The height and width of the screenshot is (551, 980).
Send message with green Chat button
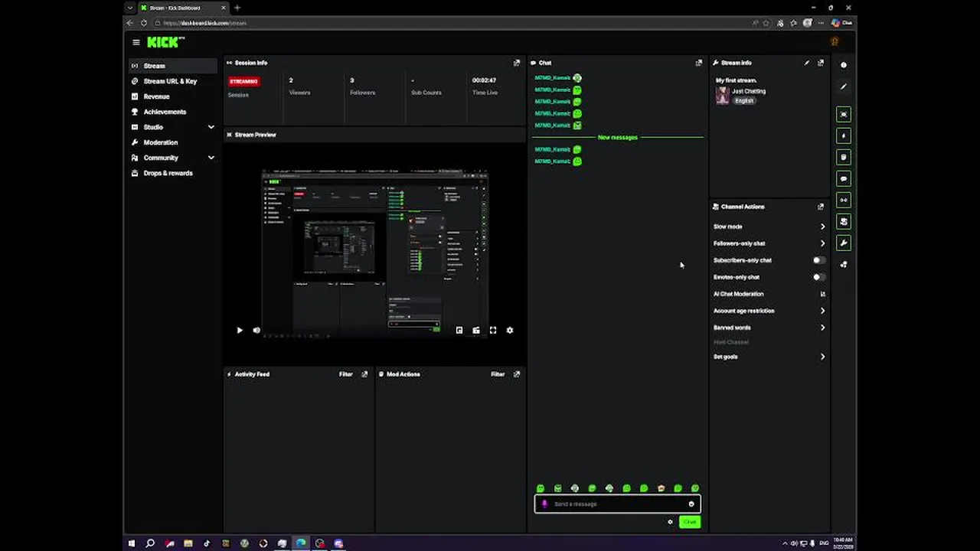coord(690,522)
